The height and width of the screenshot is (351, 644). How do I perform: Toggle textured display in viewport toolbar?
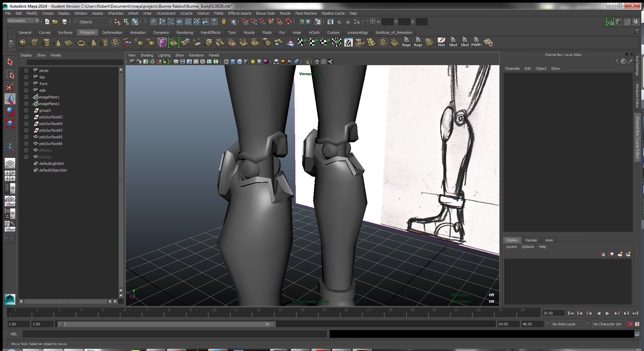[246, 61]
